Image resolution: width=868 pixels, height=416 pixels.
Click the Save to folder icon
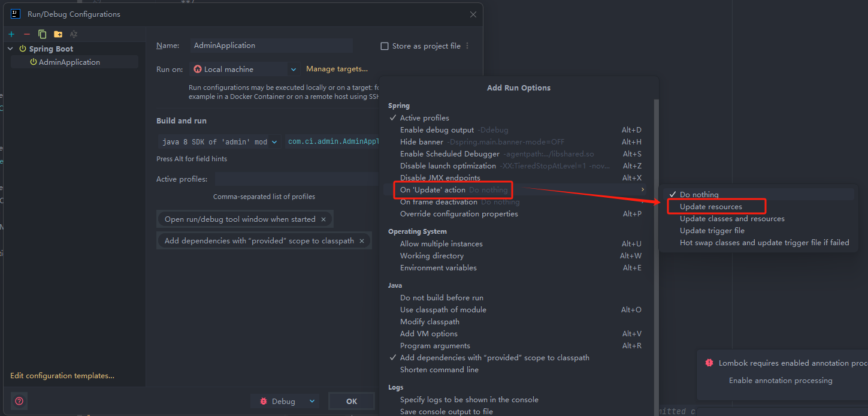[x=58, y=34]
